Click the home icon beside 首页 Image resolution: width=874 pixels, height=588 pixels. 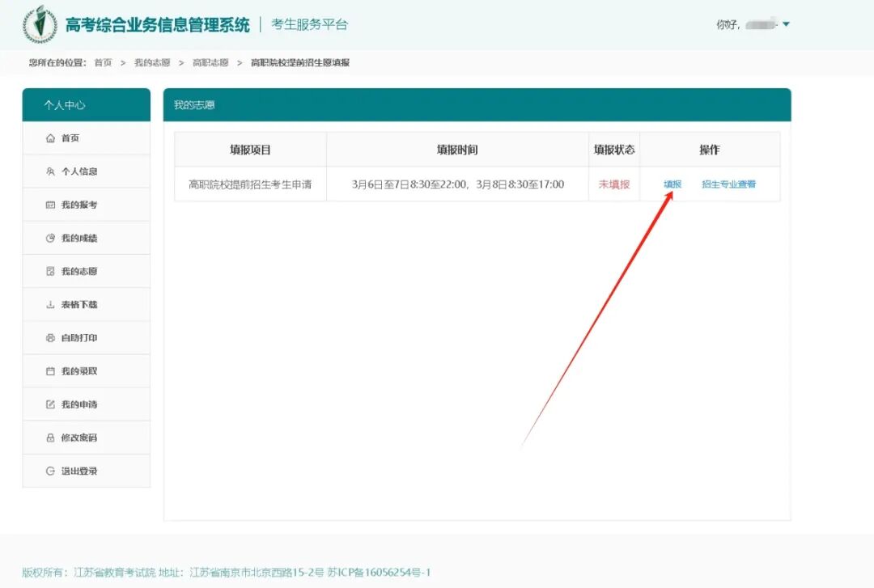50,138
